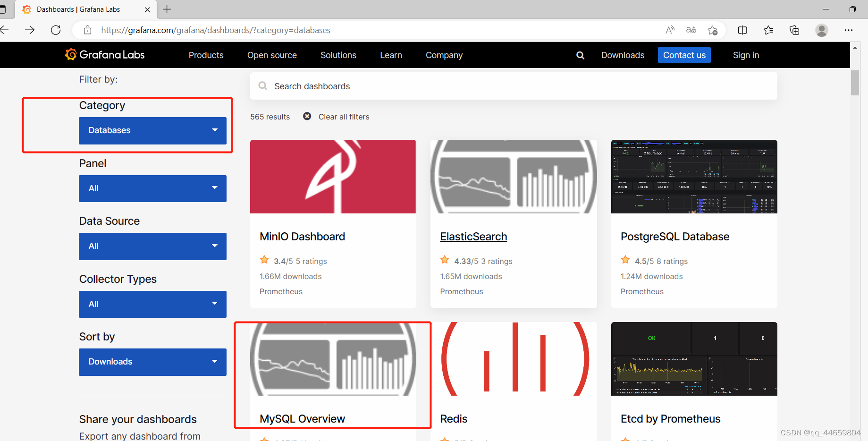The width and height of the screenshot is (868, 441).
Task: Click the MySQL Overview thumbnail image
Action: click(x=333, y=359)
